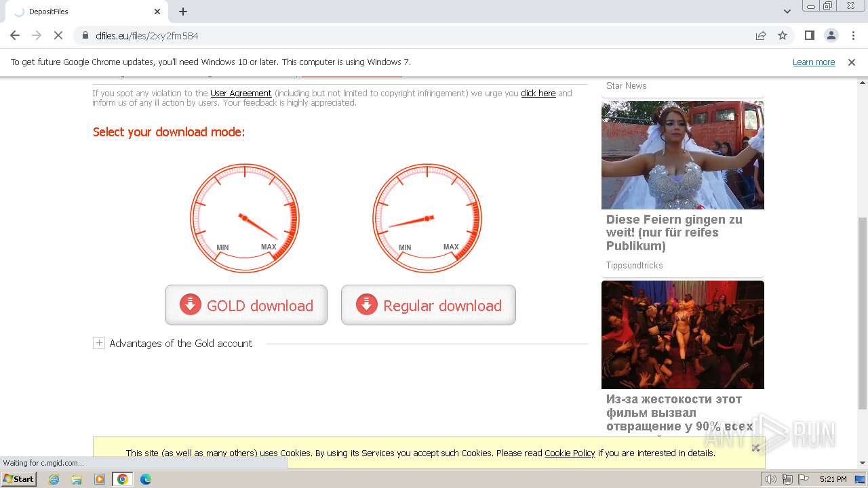Open the Diese Feiern gingen zu weit headline
This screenshot has height=488, width=868.
coord(674,232)
